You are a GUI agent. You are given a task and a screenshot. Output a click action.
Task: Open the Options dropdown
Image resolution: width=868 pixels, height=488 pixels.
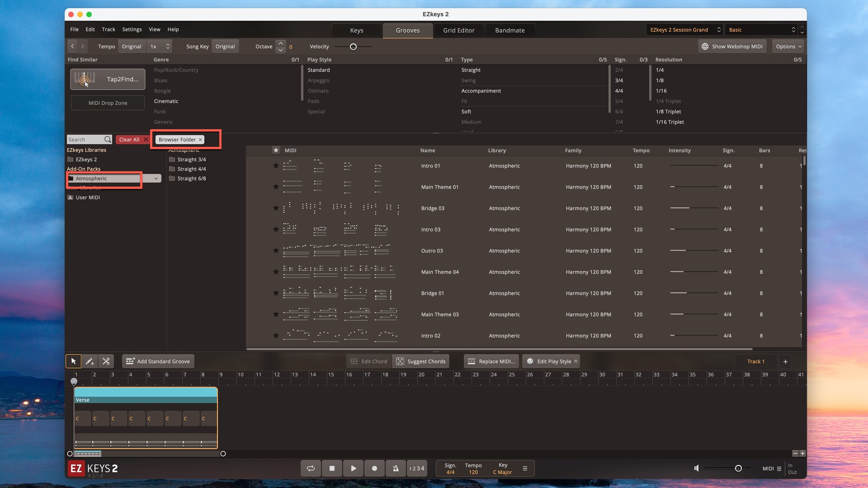pyautogui.click(x=788, y=47)
